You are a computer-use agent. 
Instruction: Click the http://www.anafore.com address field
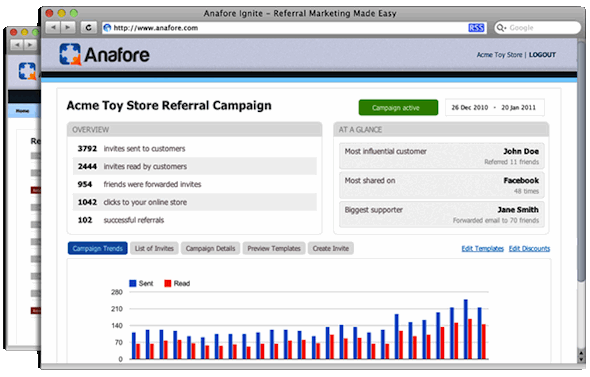(x=294, y=28)
